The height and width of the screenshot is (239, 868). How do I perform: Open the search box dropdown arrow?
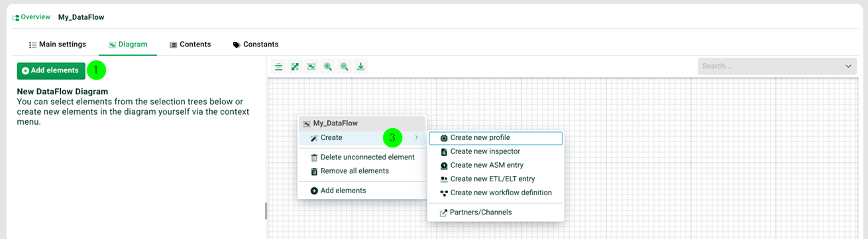[848, 66]
